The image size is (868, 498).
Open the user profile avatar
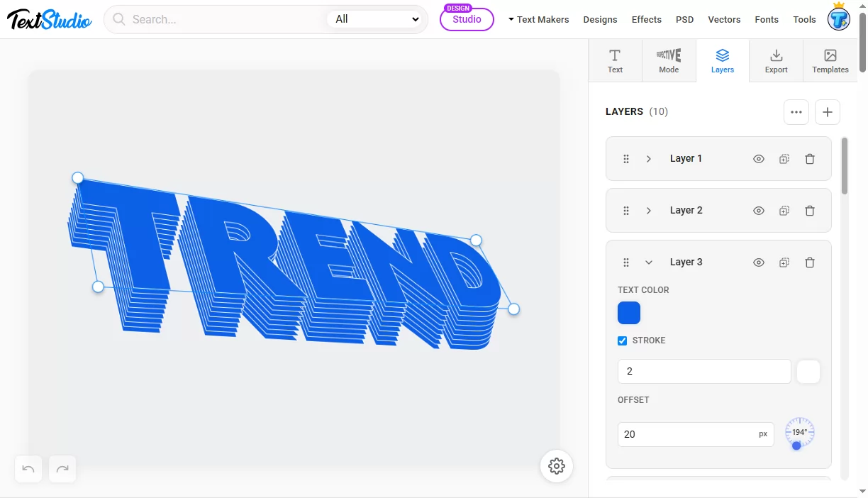(x=839, y=18)
